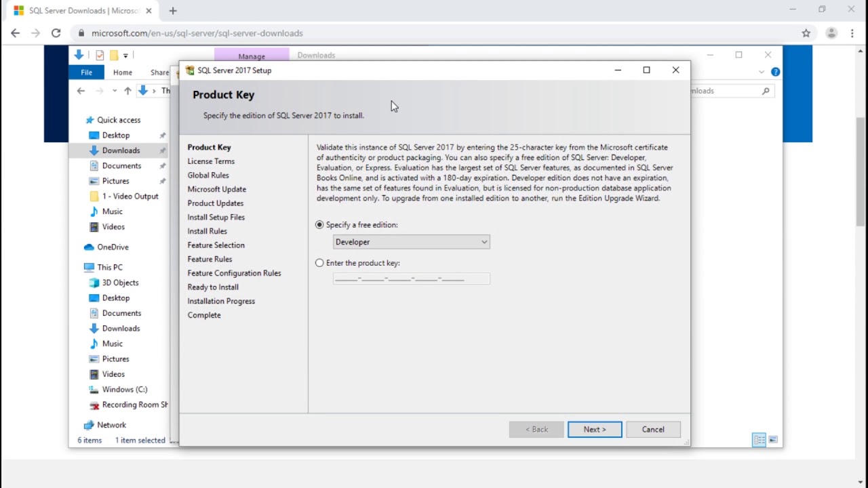This screenshot has height=488, width=868.
Task: Click the Explorer search magnifier icon
Action: (x=766, y=91)
